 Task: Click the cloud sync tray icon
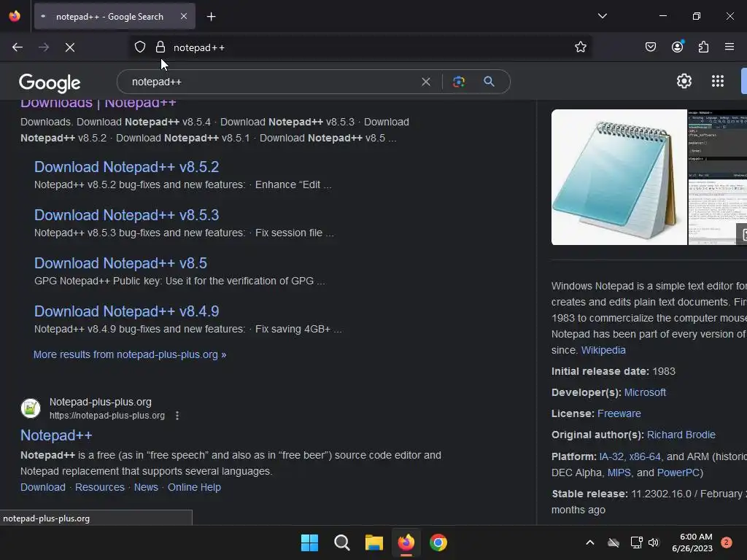(614, 542)
